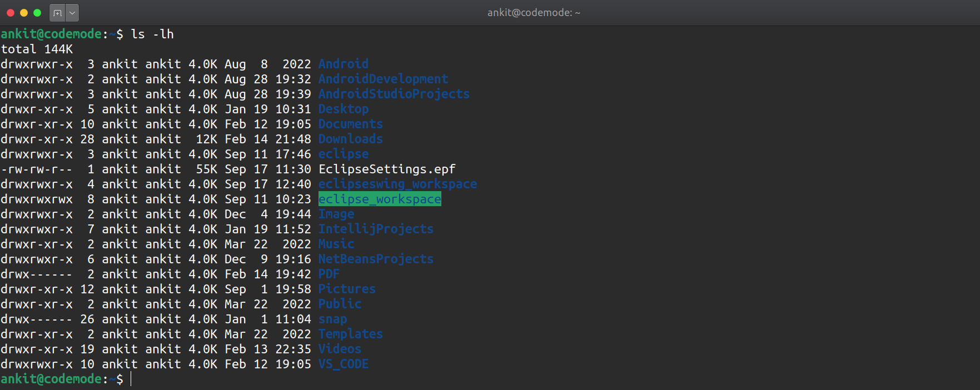
Task: Click the link count 28 on Downloads row
Action: point(87,139)
